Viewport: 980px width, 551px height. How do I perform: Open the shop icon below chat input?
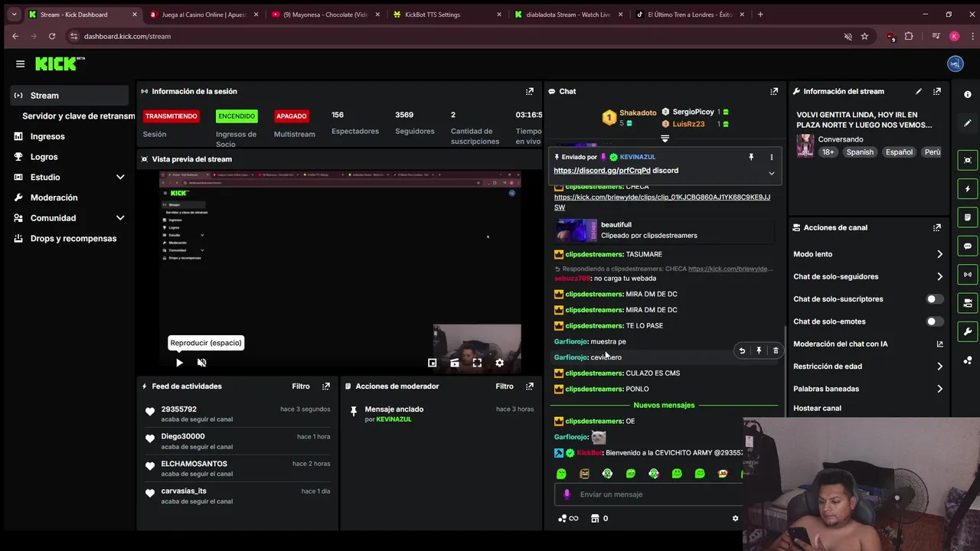(595, 518)
